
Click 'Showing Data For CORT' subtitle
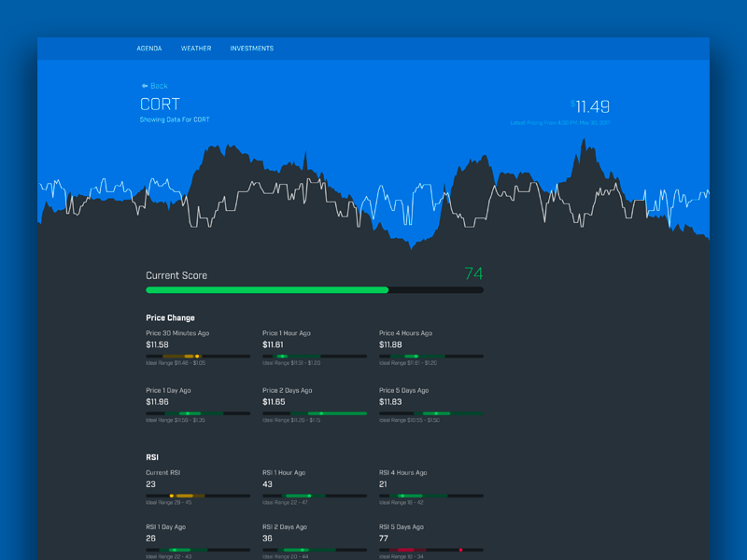[x=175, y=119]
